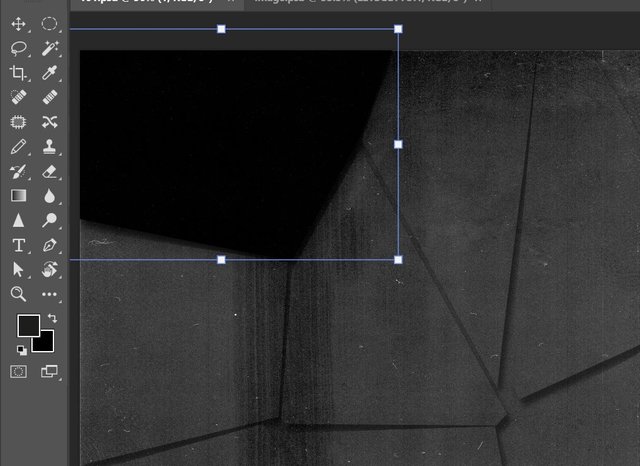Swap foreground and background colors
This screenshot has height=466, width=640.
(x=52, y=318)
